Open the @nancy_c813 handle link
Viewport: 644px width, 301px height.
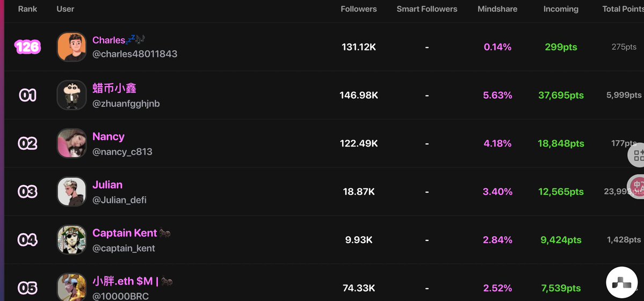tap(122, 152)
